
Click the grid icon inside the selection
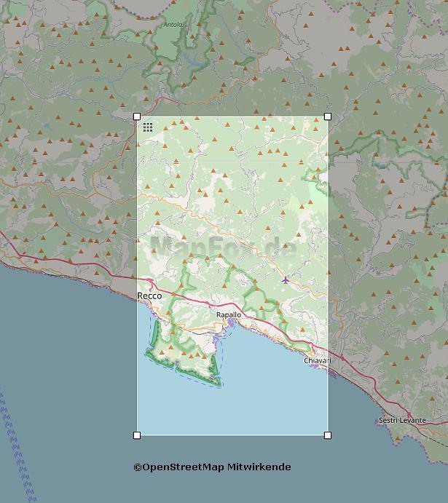[x=148, y=127]
